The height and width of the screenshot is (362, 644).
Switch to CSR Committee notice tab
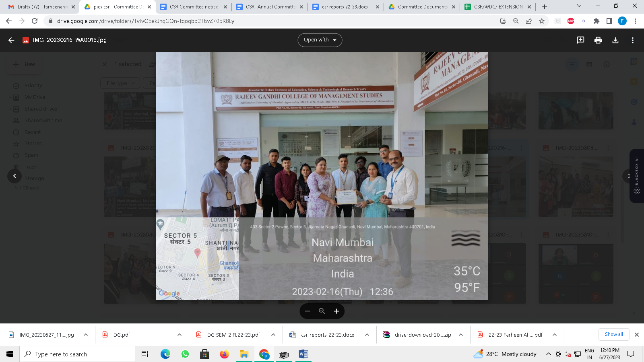click(x=194, y=7)
